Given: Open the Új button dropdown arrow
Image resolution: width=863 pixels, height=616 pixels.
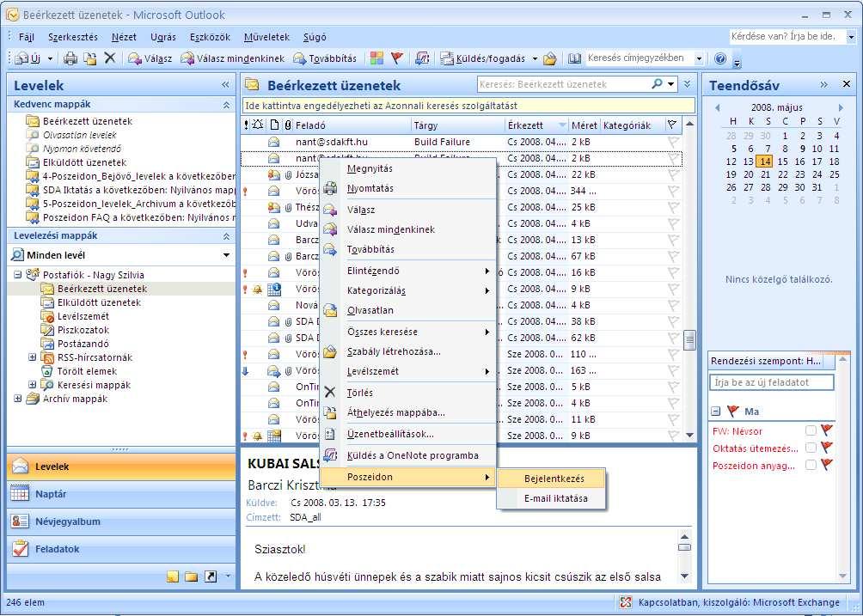Looking at the screenshot, I should tap(50, 58).
